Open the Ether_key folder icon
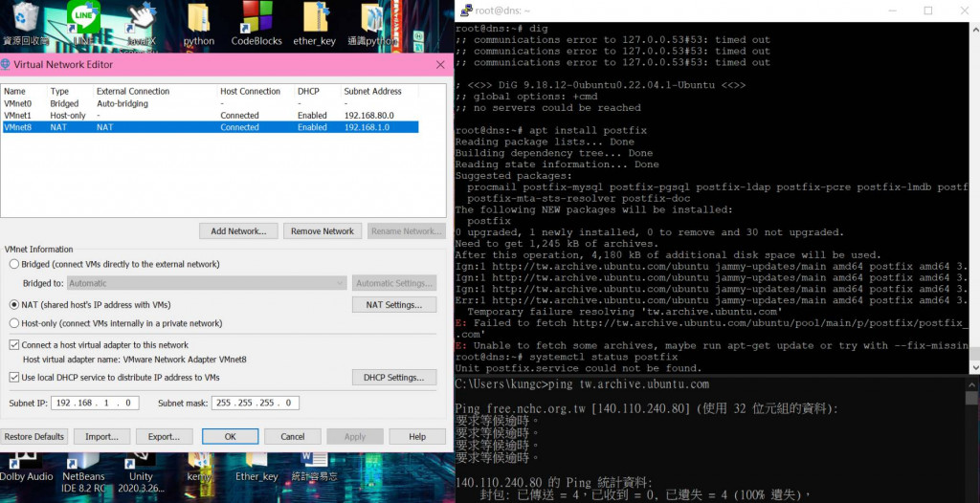This screenshot has height=503, width=980. (x=256, y=469)
